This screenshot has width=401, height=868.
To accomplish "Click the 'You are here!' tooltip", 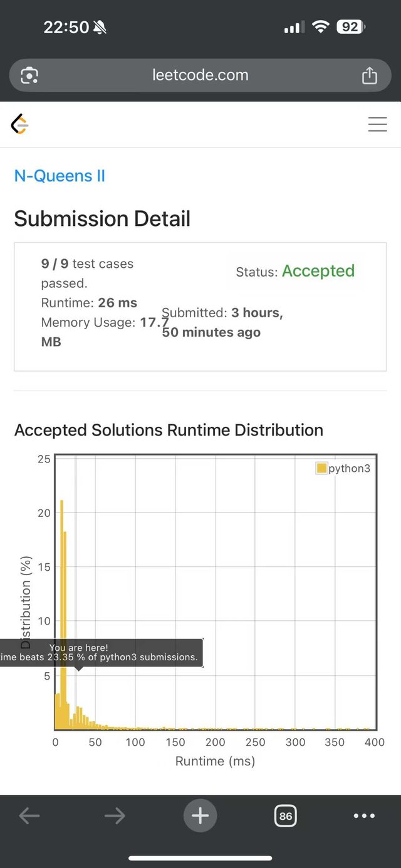I will tap(100, 652).
